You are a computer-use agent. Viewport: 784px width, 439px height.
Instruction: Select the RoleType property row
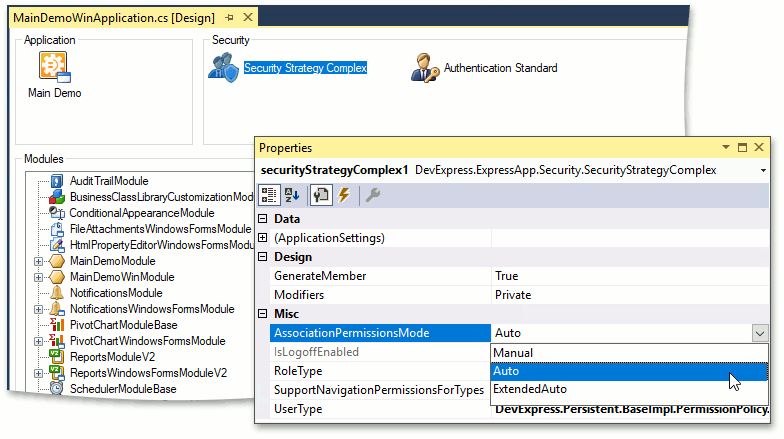pyautogui.click(x=380, y=371)
